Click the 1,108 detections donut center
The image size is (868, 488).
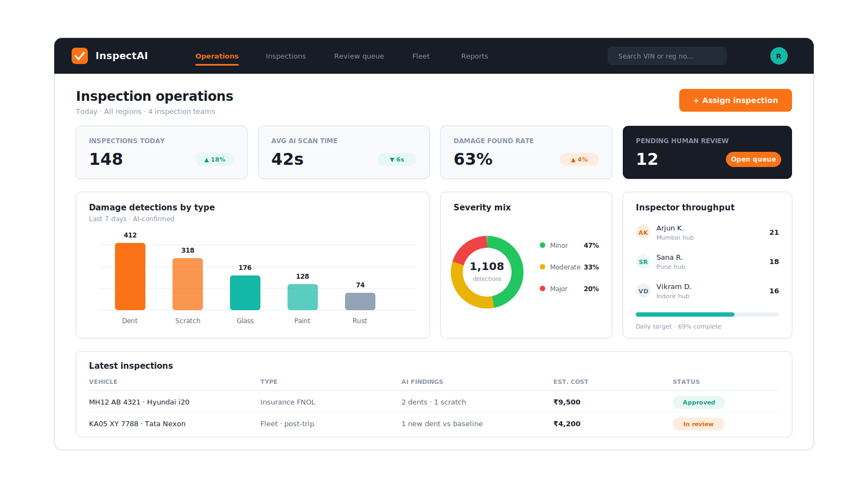coord(487,272)
